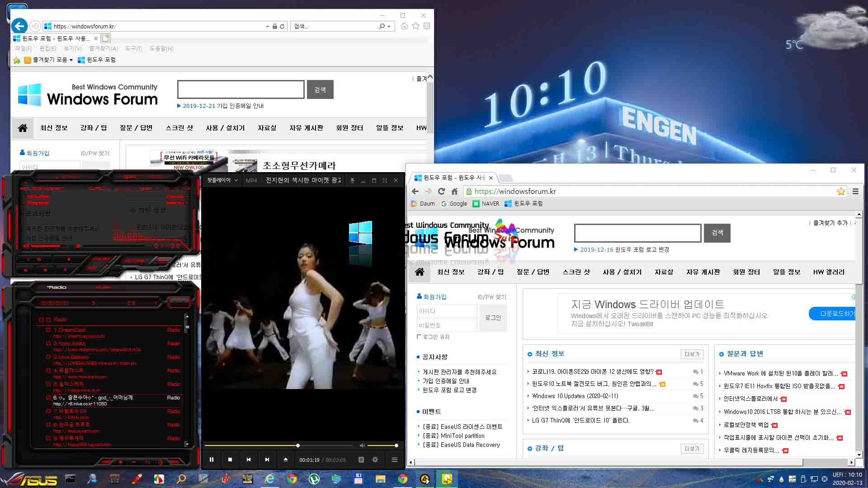868x488 pixels.
Task: Open Internet Explorer tools gear icon
Action: tap(427, 26)
